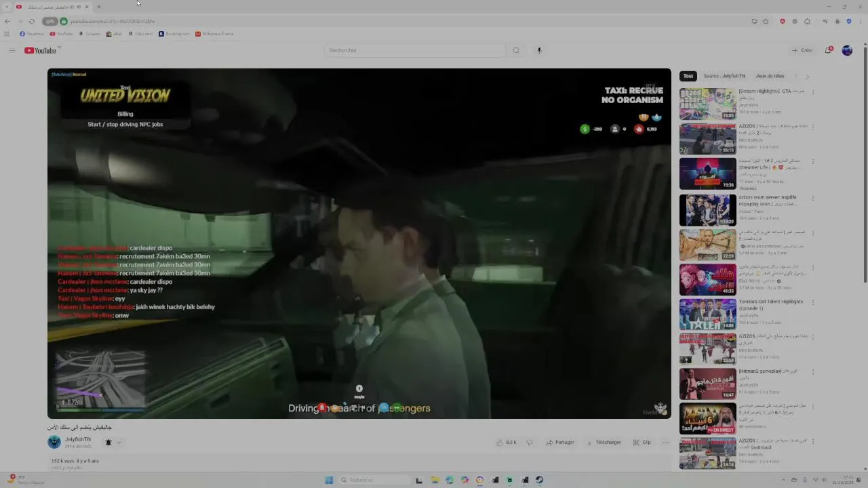The width and height of the screenshot is (868, 488).
Task: Open the Tunisia's Got Talent Highlights video
Action: [x=707, y=314]
